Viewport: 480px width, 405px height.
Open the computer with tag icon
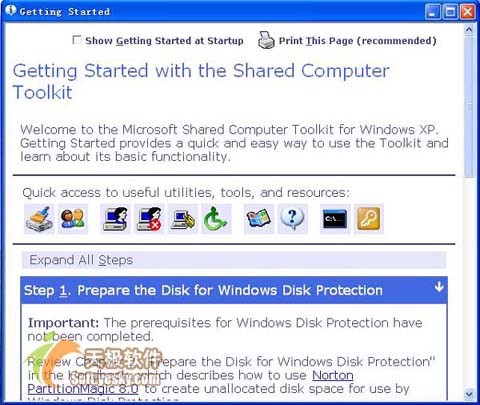coord(183,219)
